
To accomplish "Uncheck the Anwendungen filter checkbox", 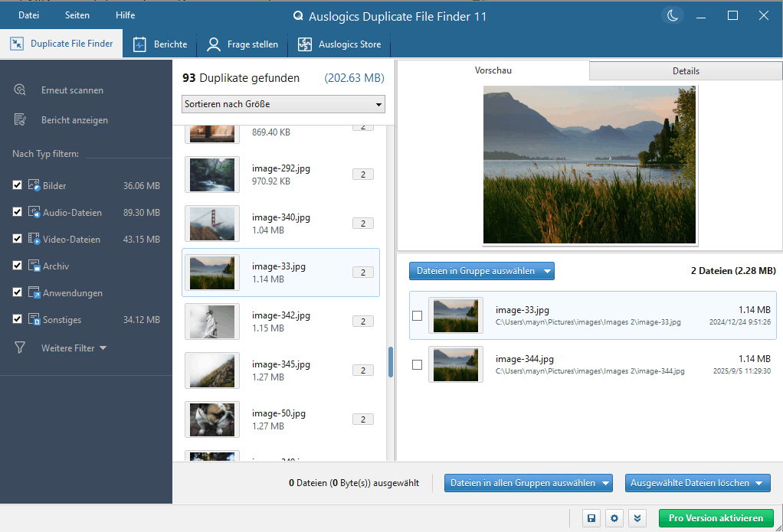I will [17, 292].
